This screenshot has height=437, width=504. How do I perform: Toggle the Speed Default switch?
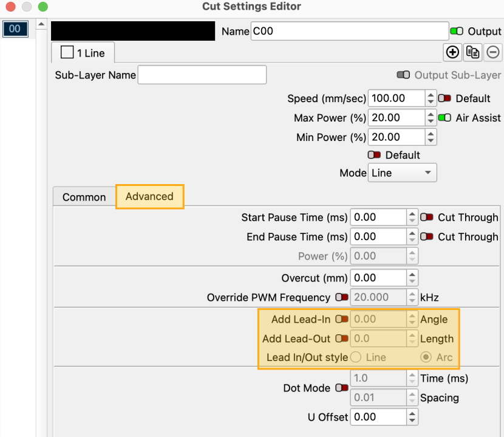click(444, 98)
